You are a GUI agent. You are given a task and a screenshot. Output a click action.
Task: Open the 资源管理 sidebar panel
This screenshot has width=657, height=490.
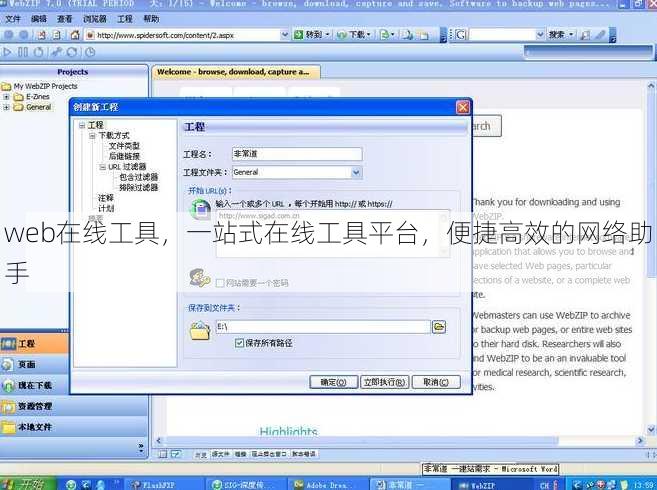point(74,406)
